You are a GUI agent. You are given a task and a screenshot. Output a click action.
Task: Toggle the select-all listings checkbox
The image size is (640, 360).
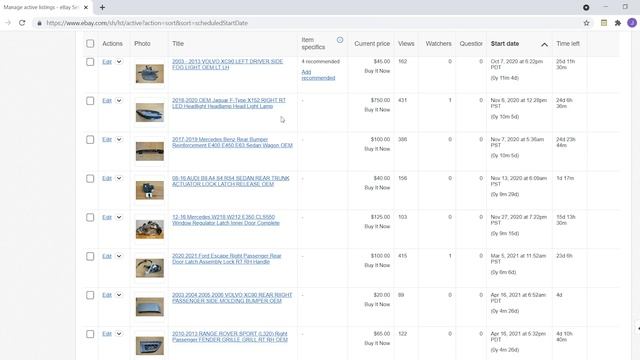click(90, 44)
